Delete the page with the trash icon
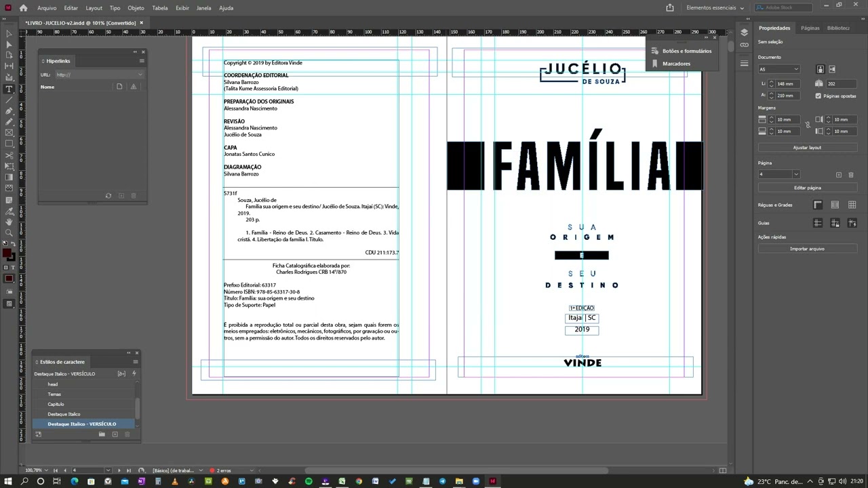The height and width of the screenshot is (488, 868). point(851,175)
